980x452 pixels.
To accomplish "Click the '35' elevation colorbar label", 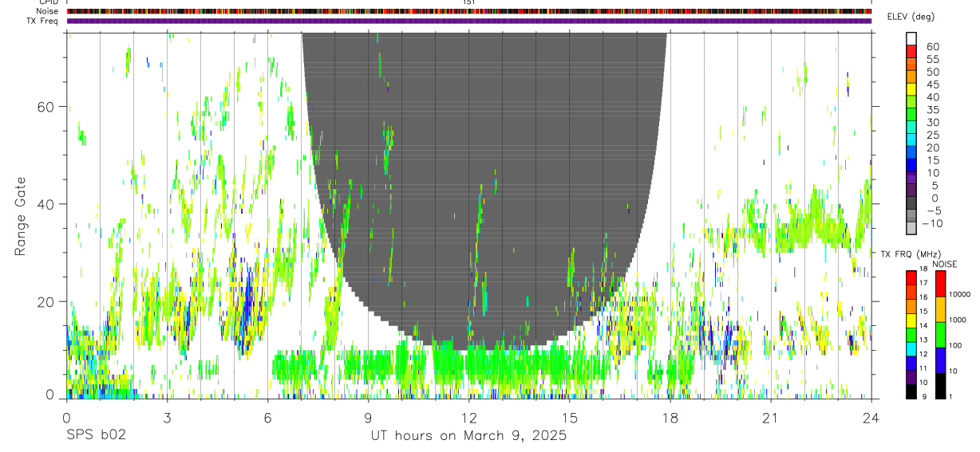I will (932, 110).
